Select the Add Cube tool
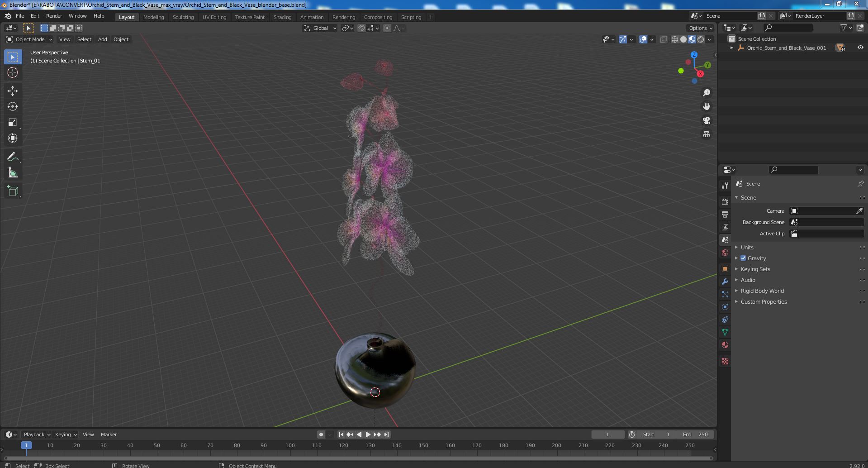This screenshot has height=468, width=868. tap(13, 191)
